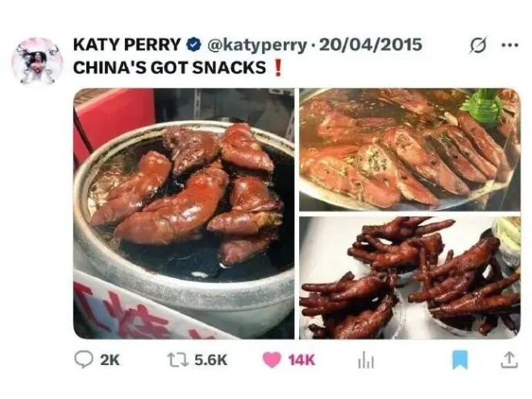Open the three-dot more options menu
This screenshot has width=532, height=399.
click(x=510, y=44)
